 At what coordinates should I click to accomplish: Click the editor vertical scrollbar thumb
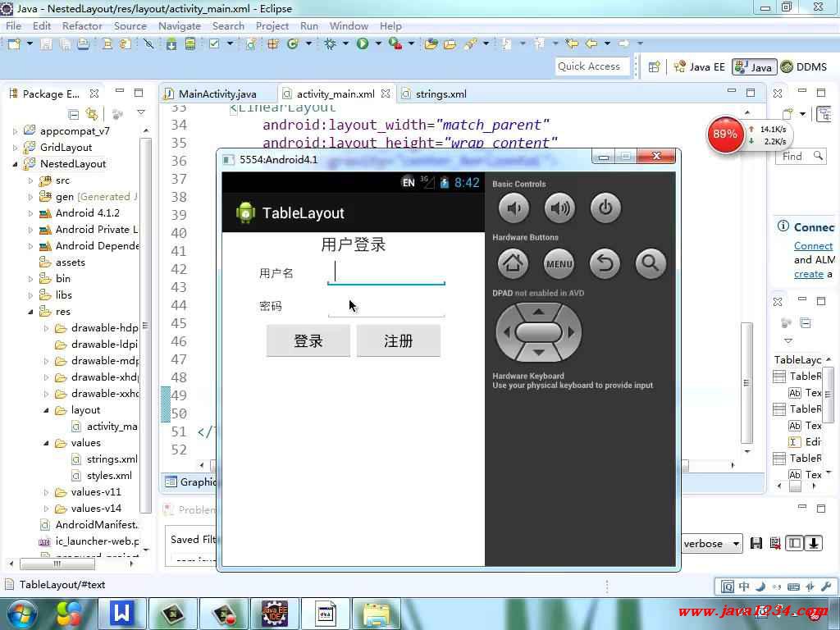coord(746,383)
